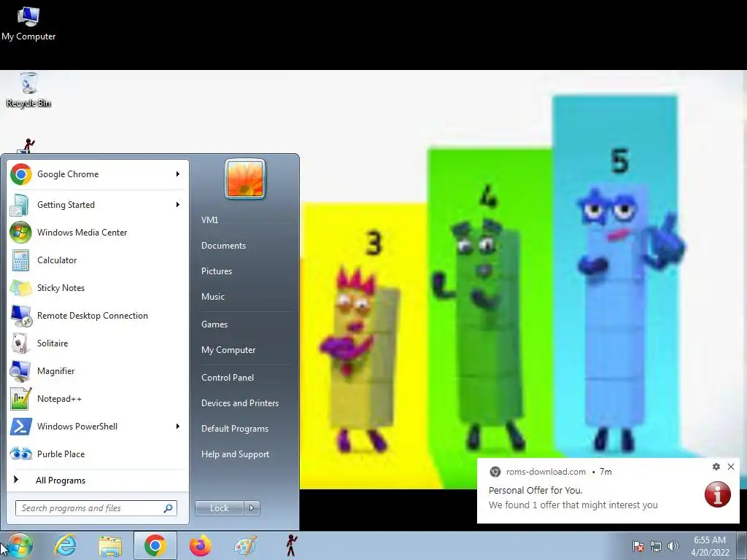The height and width of the screenshot is (560, 747).
Task: Start Remote Desktop Connection
Action: [x=98, y=315]
